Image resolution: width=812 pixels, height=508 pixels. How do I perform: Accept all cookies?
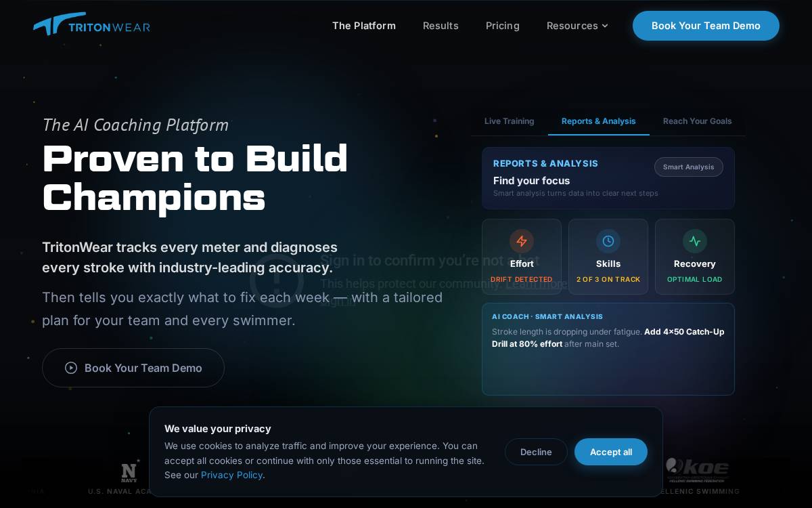[x=611, y=452]
